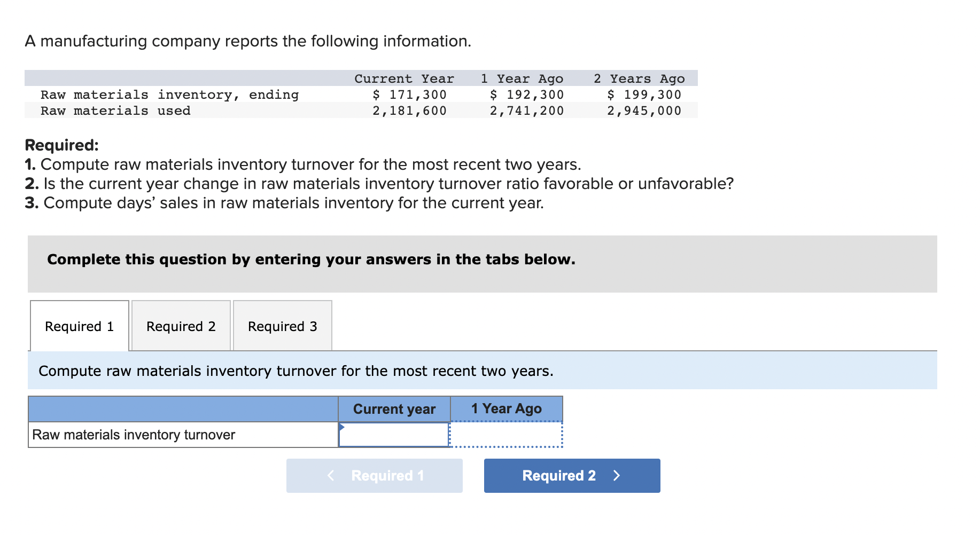This screenshot has height=535, width=980.
Task: Click the instruction text about computing turnover
Action: [x=296, y=371]
